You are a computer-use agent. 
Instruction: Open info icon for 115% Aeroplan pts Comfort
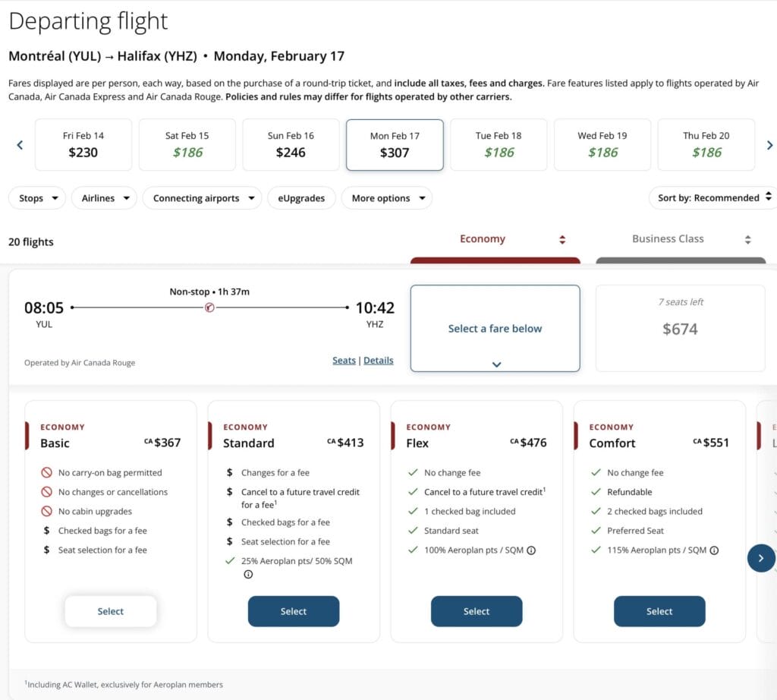pos(714,550)
